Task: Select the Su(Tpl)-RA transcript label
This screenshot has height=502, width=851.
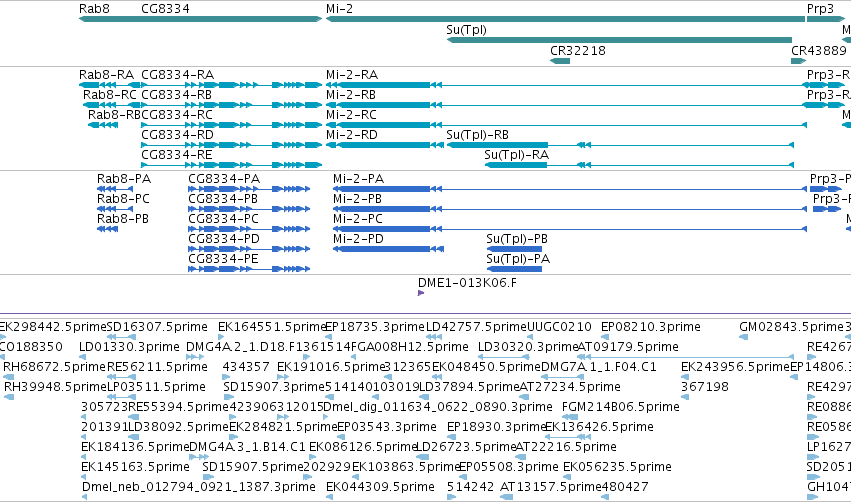Action: click(x=517, y=155)
